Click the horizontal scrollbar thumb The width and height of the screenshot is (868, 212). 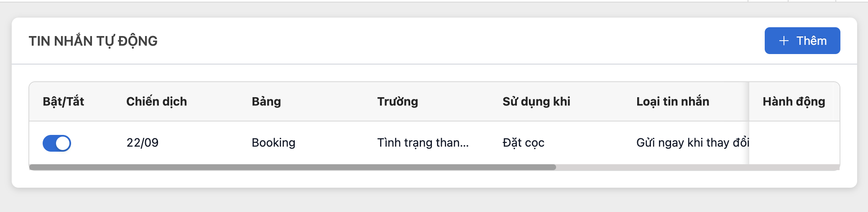[x=293, y=167]
